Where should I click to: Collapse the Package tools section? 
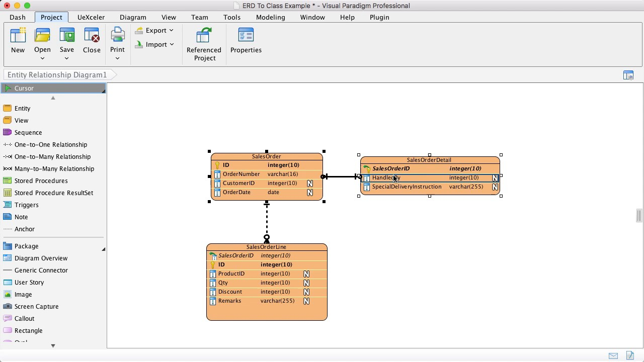tap(104, 248)
